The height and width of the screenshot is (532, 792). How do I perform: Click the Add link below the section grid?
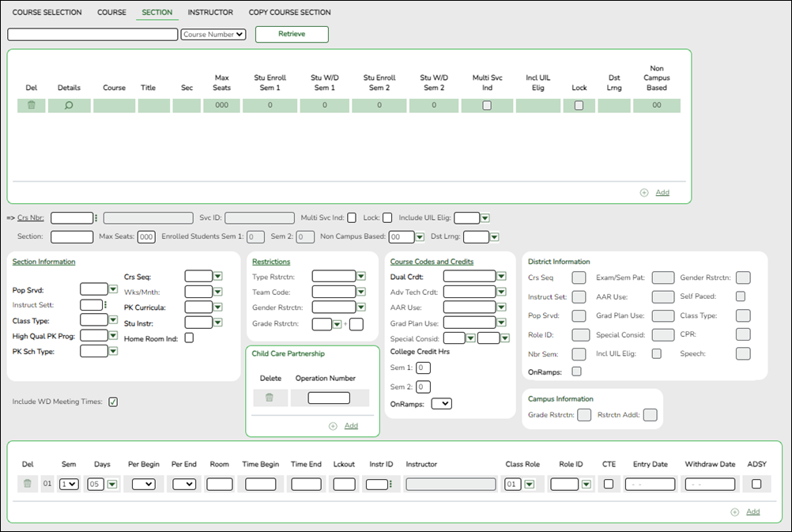(x=662, y=192)
